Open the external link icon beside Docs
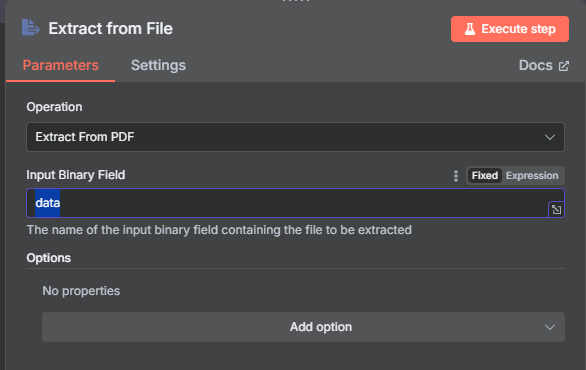586x370 pixels. [x=564, y=66]
